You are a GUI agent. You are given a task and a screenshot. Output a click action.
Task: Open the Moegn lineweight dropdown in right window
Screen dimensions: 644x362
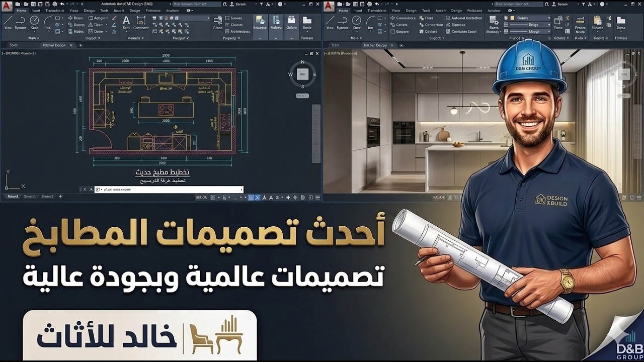530,32
